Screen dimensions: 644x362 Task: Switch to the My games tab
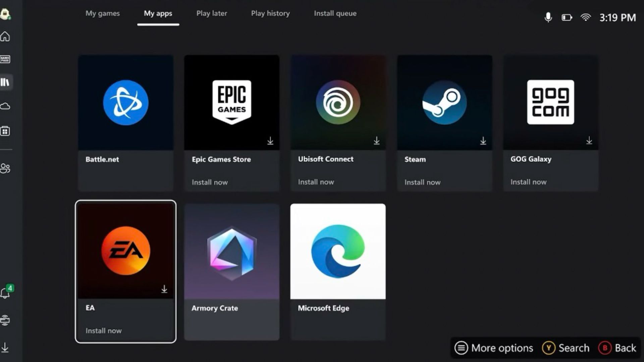point(103,13)
